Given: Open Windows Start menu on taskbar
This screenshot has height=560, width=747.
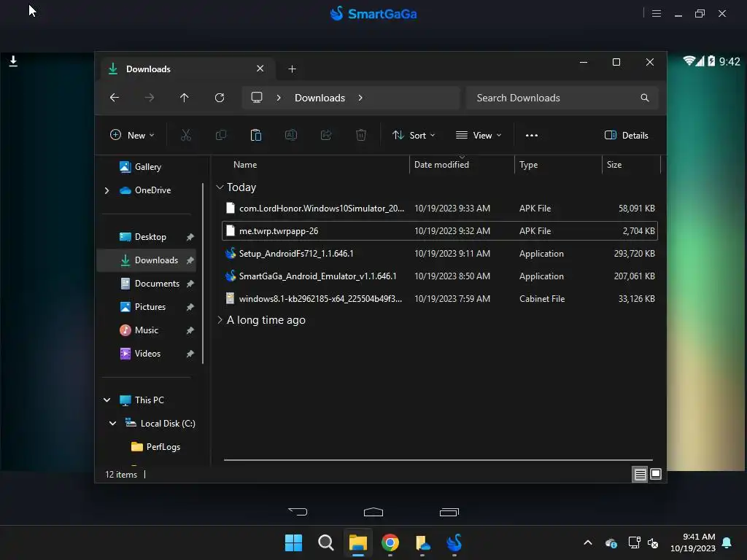Looking at the screenshot, I should [x=293, y=542].
